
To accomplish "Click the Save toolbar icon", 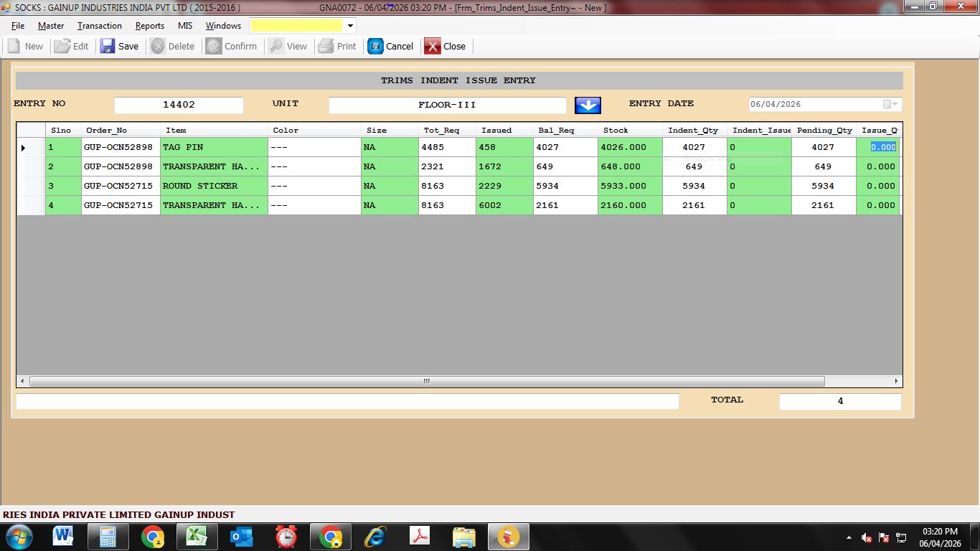I will pos(108,46).
